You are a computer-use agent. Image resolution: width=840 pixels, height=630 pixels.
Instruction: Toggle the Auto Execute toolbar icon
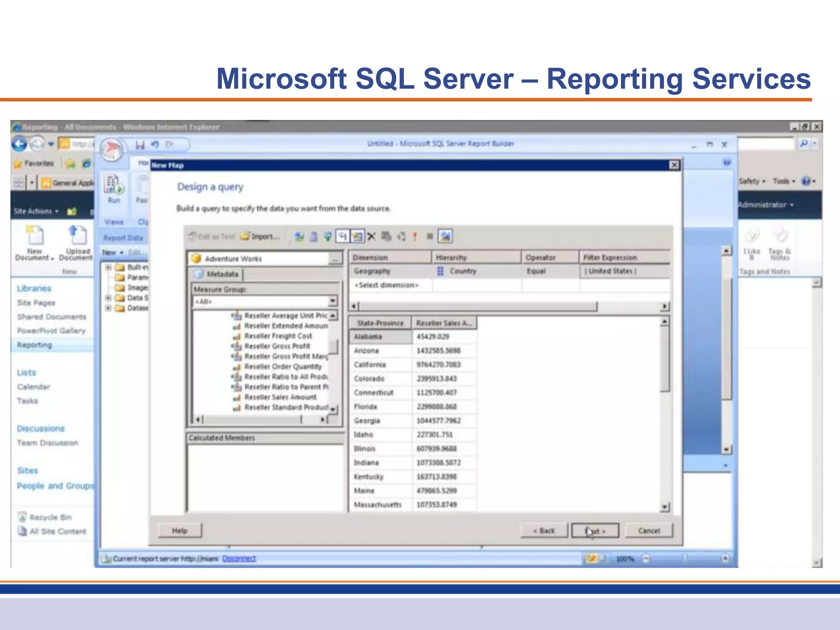pos(342,237)
